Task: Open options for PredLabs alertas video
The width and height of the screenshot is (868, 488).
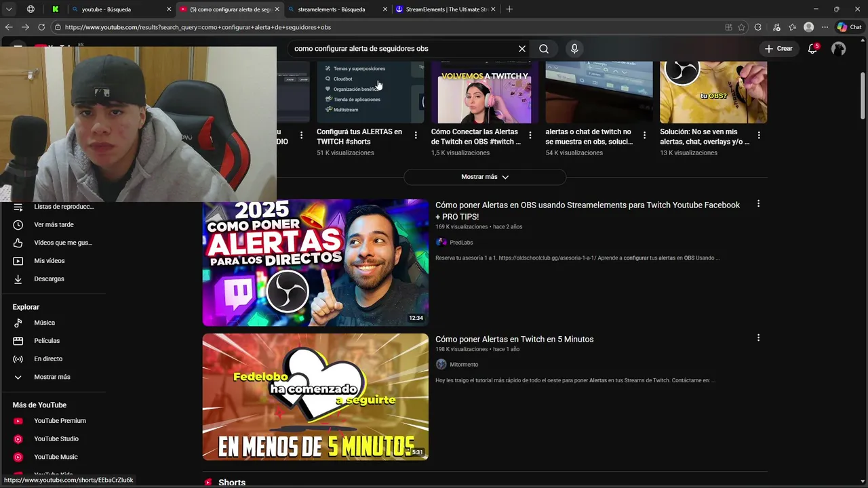Action: pyautogui.click(x=758, y=204)
